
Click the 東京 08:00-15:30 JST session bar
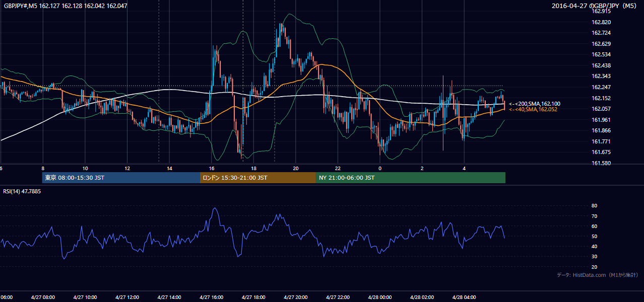point(121,178)
